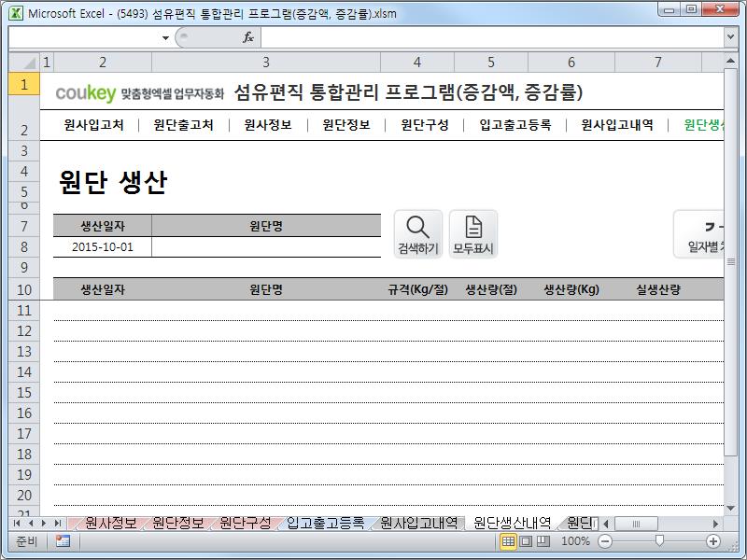Screen dimensions: 747x560
Task: Go to first sheet tab arrow
Action: [17, 524]
